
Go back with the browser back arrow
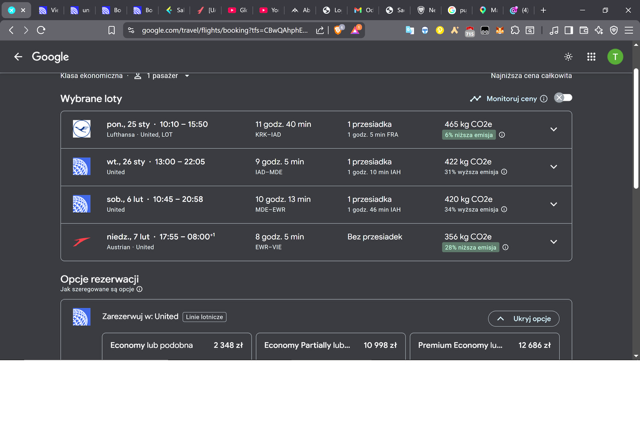pyautogui.click(x=11, y=30)
